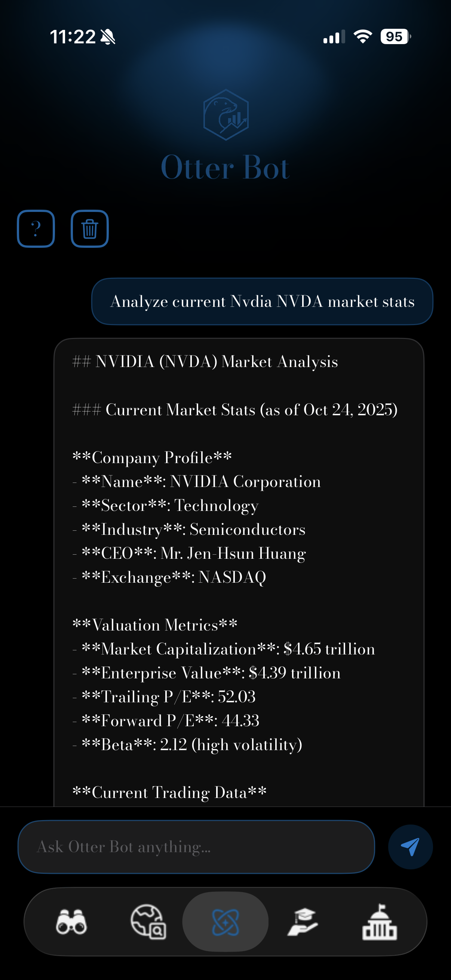Tap the Wi-Fi icon in the status bar

tap(362, 37)
